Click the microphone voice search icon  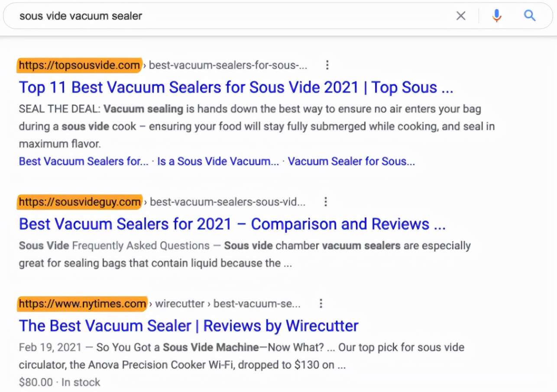point(496,16)
